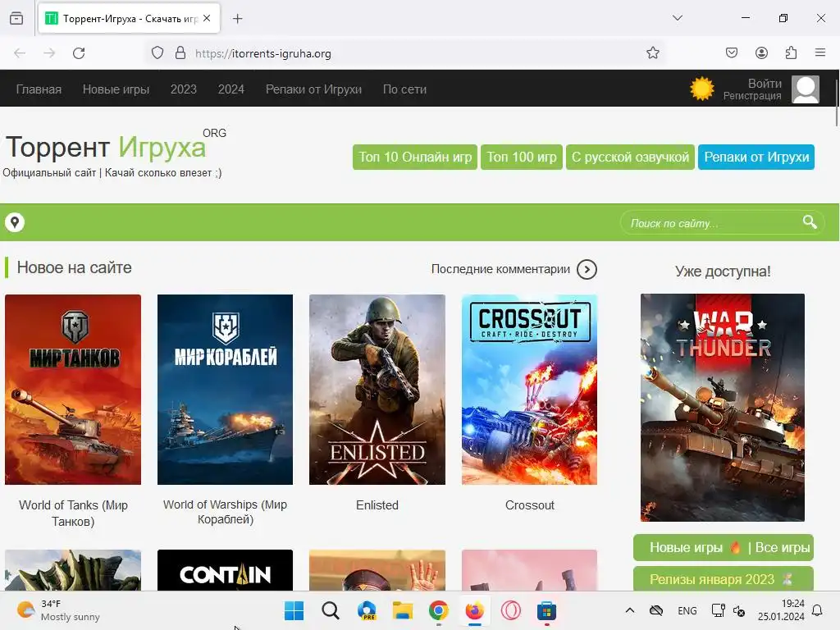The height and width of the screenshot is (630, 840).
Task: Click Топ 10 Онлайн игр button
Action: 415,157
